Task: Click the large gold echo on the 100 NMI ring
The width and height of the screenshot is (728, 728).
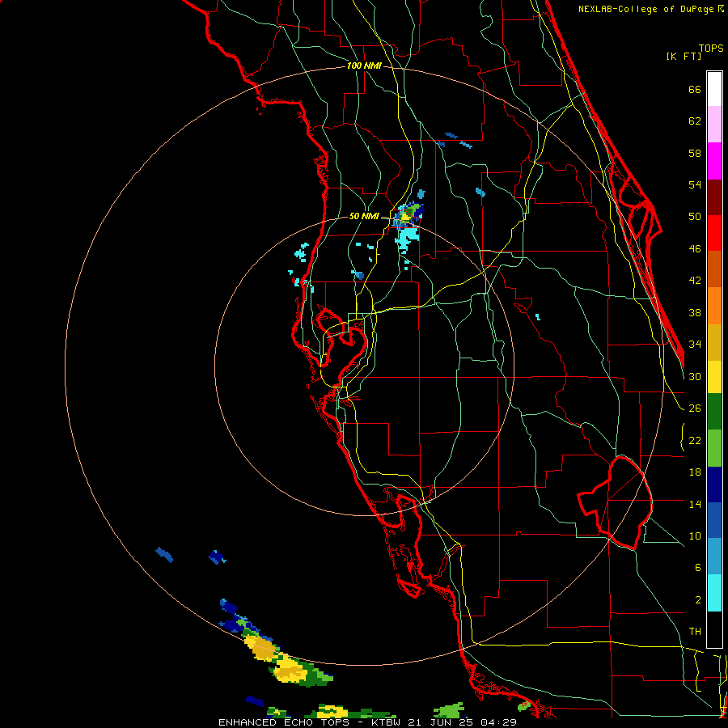Action: click(x=261, y=648)
